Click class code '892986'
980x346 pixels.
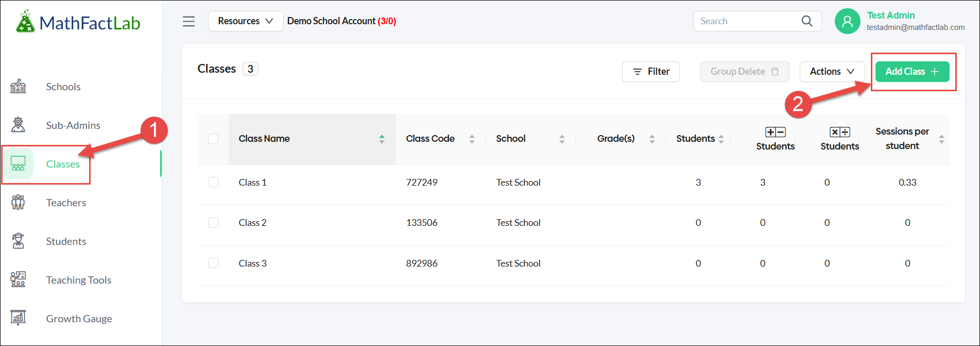422,263
